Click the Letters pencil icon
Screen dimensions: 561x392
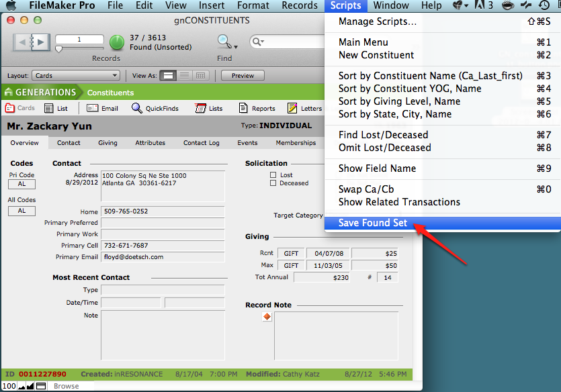coord(292,108)
